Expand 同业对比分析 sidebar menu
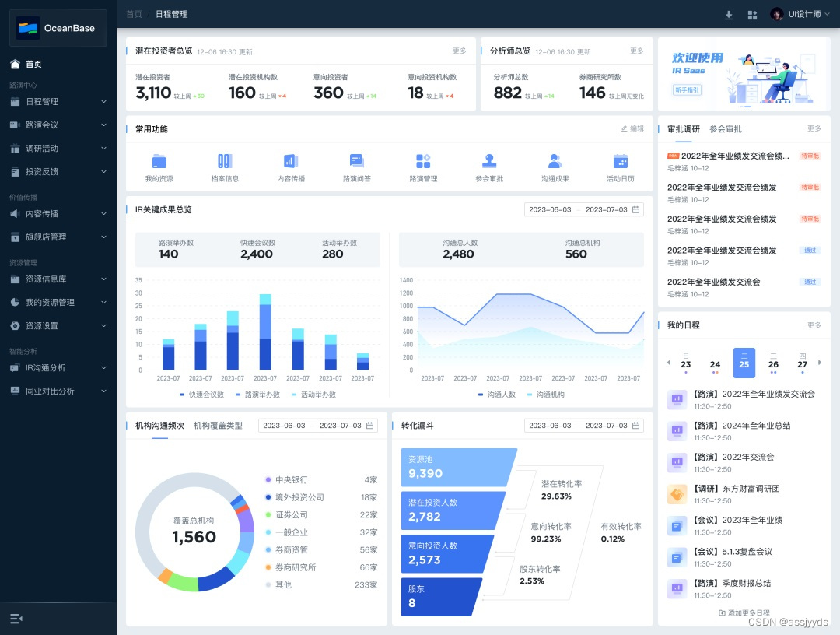Viewport: 840px width, 635px height. pyautogui.click(x=104, y=391)
